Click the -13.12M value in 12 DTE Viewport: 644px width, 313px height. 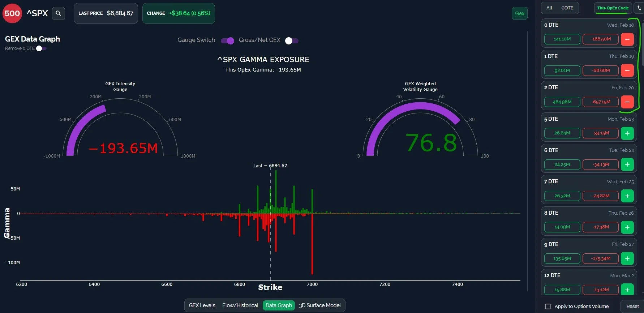tap(601, 290)
